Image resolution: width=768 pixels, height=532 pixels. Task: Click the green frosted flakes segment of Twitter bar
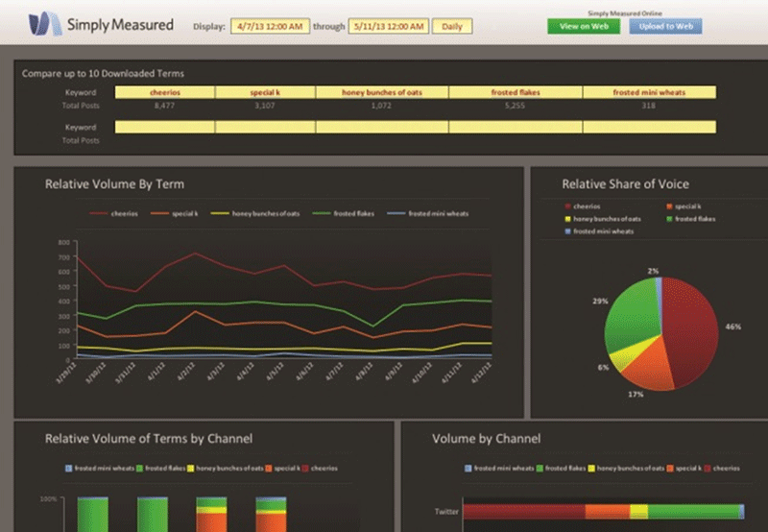[693, 512]
